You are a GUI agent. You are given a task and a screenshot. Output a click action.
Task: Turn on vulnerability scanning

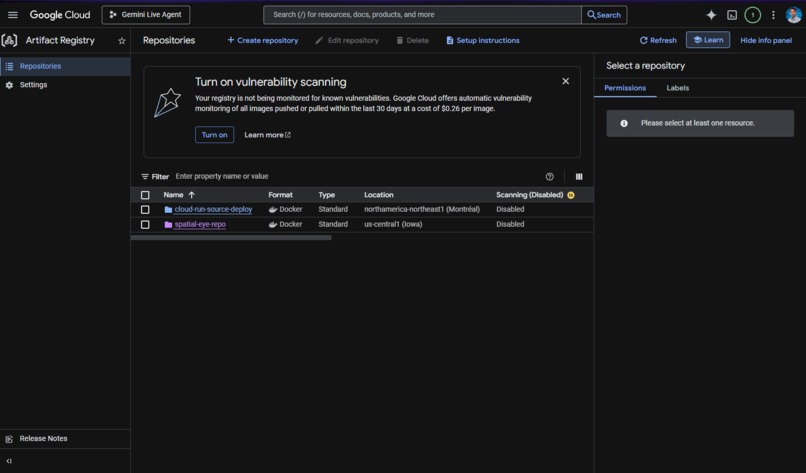click(214, 135)
